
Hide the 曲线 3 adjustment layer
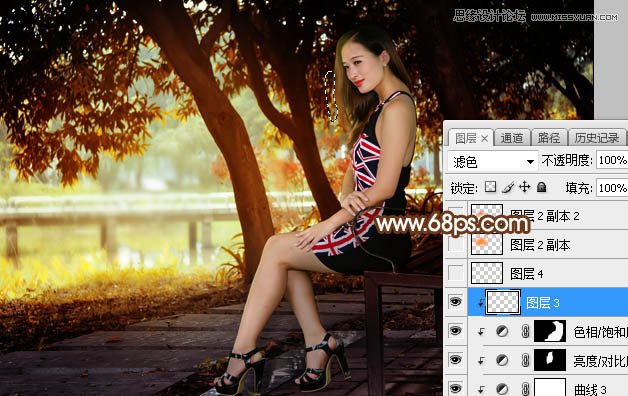coord(455,388)
